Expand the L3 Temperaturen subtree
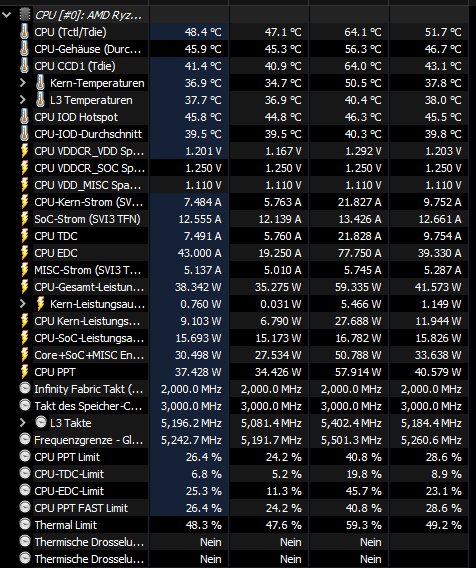 click(x=23, y=100)
